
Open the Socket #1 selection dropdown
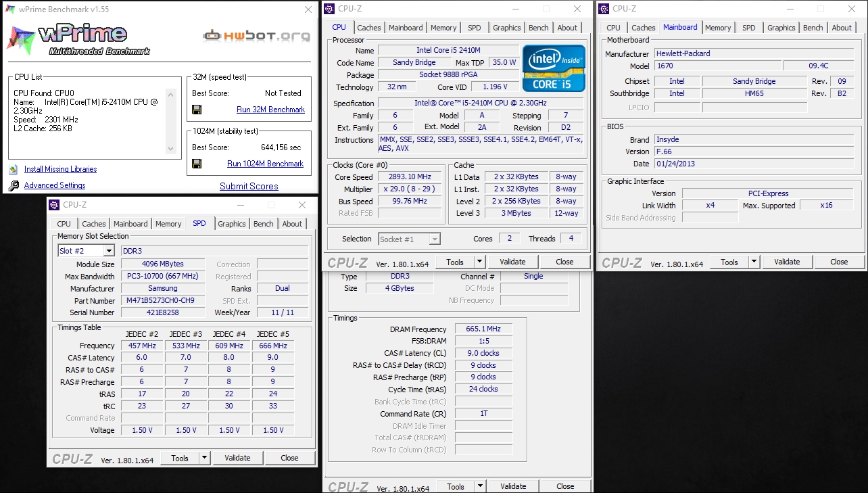[x=435, y=239]
